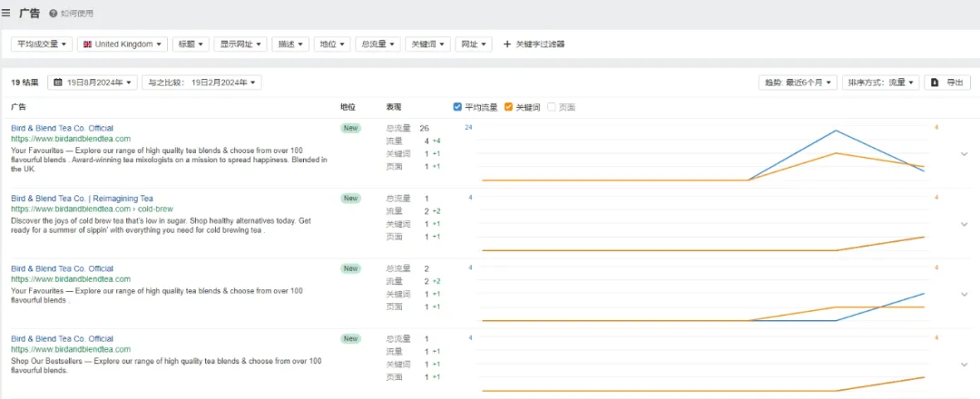Open the 总流量 filter dropdown
Screen dimensions: 980x399
tap(378, 44)
